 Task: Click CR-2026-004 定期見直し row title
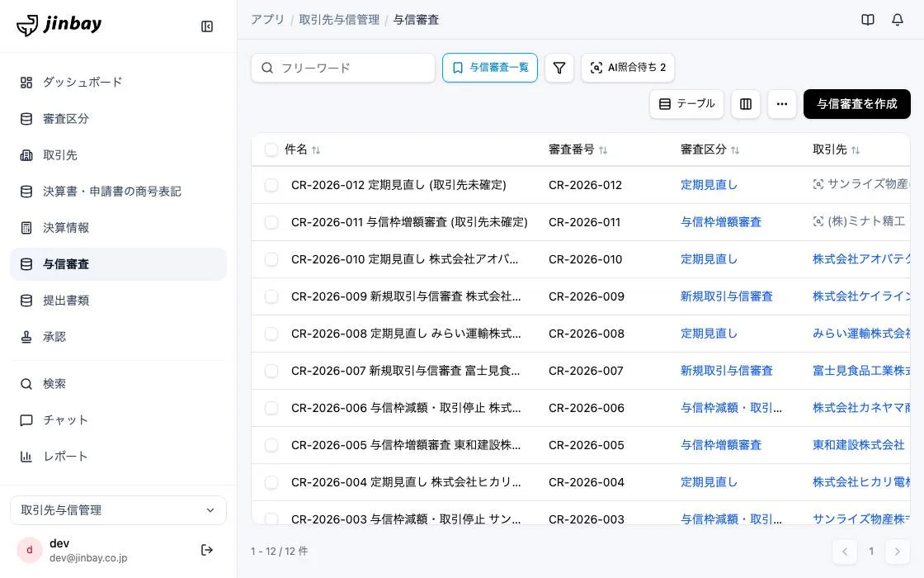[406, 482]
